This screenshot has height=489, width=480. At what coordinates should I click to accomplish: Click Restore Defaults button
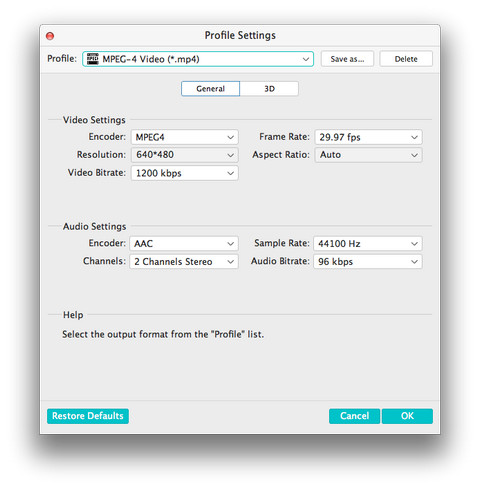pyautogui.click(x=88, y=416)
